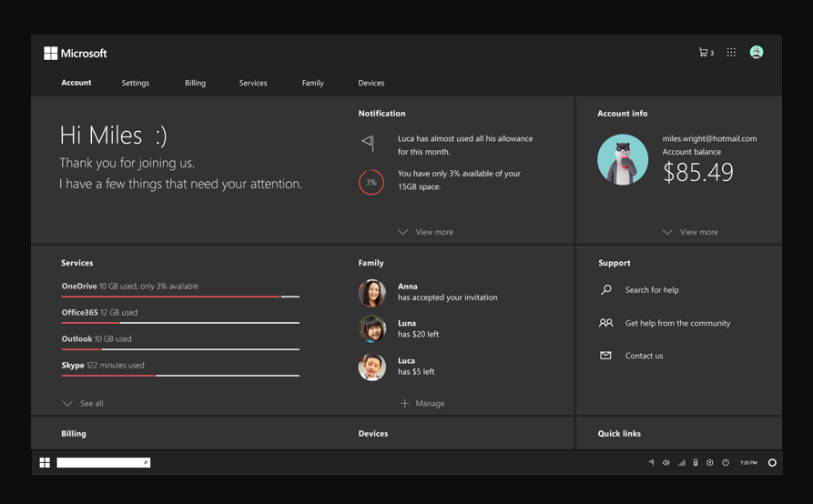
Task: Click the volume icon in the taskbar
Action: click(x=666, y=463)
